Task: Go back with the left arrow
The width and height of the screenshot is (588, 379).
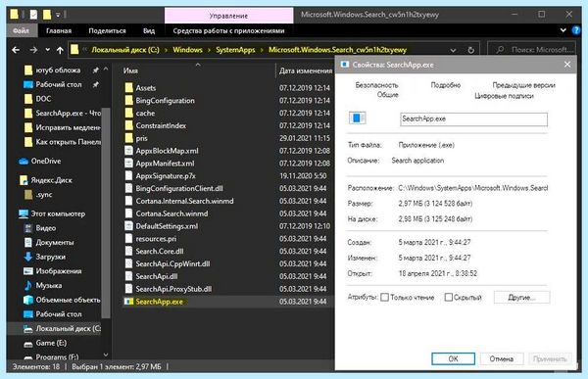Action: coord(16,50)
